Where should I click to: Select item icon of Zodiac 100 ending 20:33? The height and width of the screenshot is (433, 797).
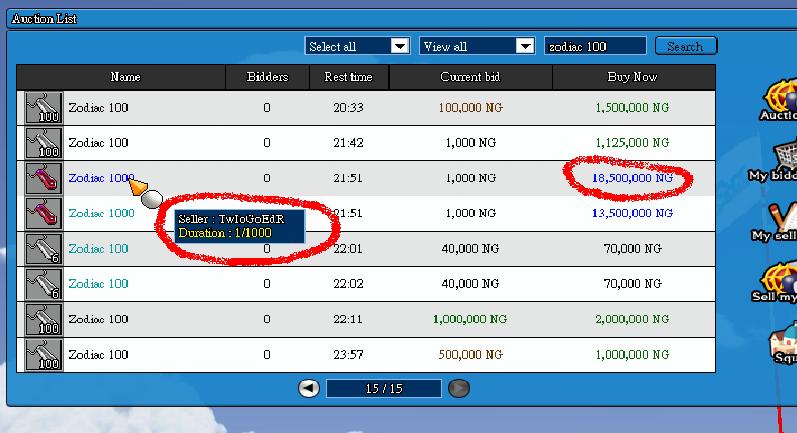(x=43, y=107)
